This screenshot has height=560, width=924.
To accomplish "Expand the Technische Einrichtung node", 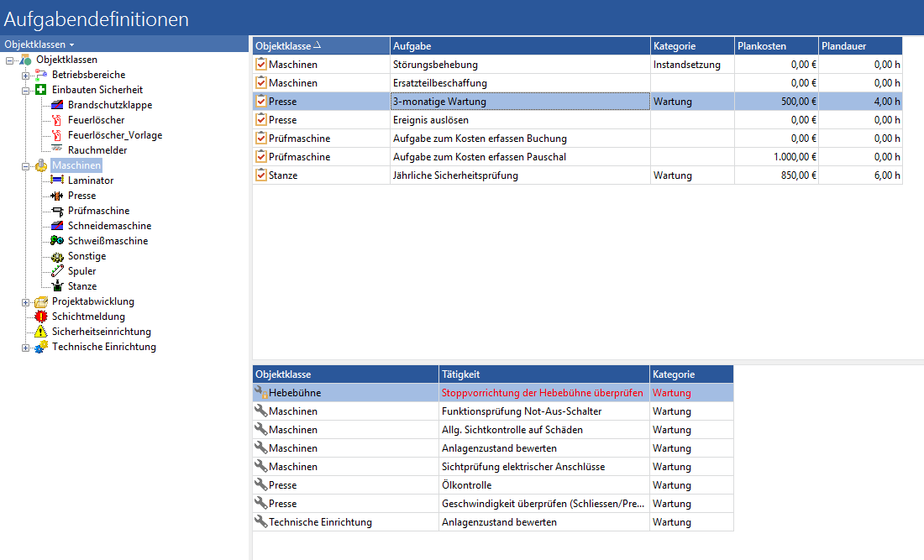I will tap(25, 348).
